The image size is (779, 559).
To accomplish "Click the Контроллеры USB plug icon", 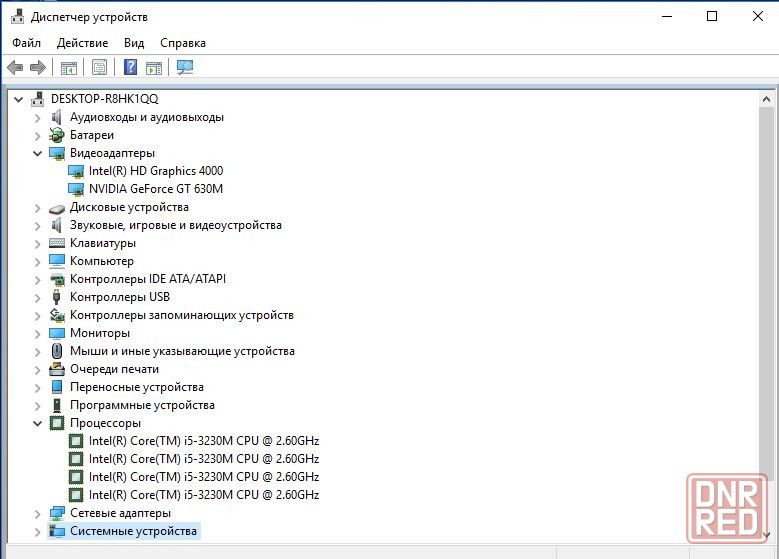I will [x=56, y=297].
